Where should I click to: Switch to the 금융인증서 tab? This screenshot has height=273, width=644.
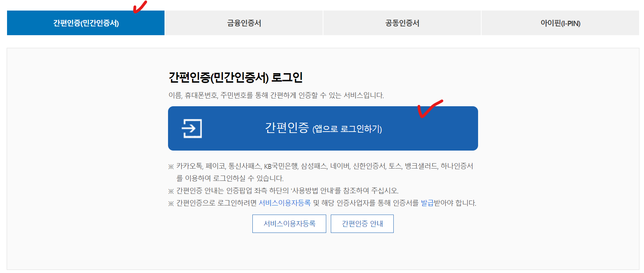pyautogui.click(x=244, y=23)
